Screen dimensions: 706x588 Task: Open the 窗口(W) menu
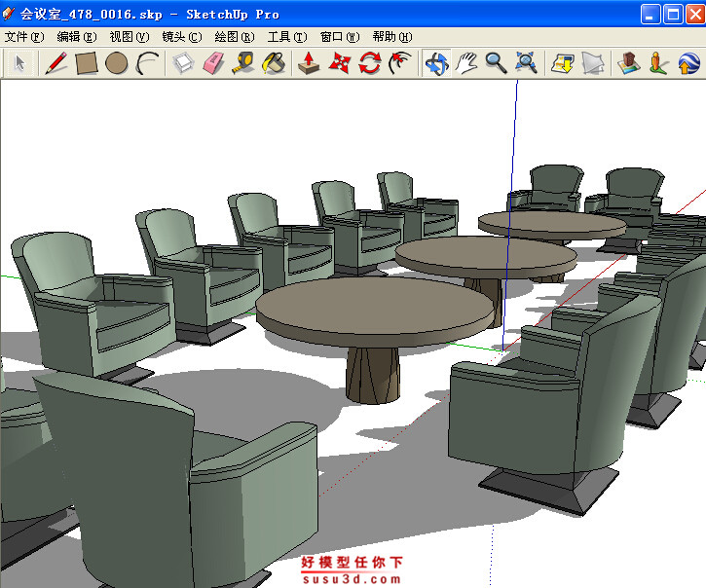[340, 37]
